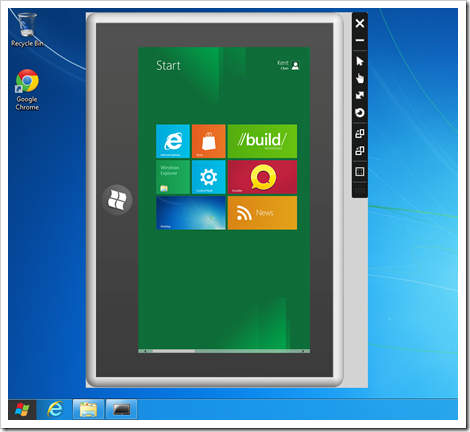Open the //build/ windows tile
The height and width of the screenshot is (432, 470).
coord(262,141)
